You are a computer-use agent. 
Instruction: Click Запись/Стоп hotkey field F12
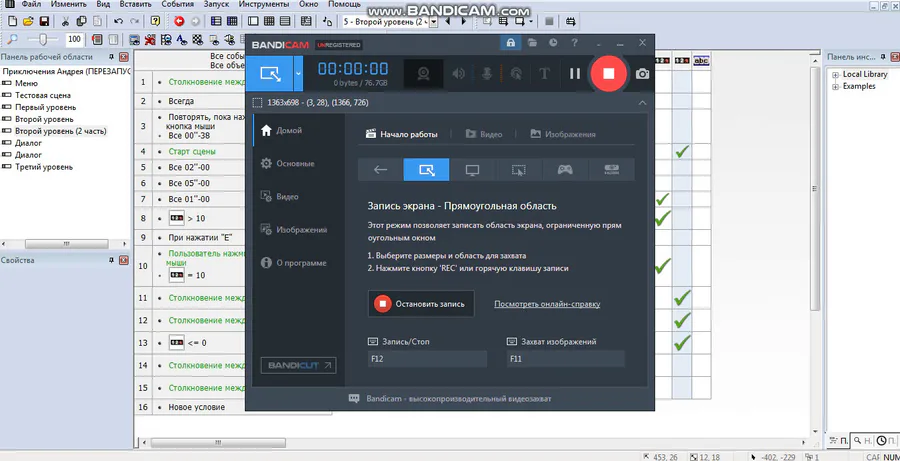[x=427, y=359]
